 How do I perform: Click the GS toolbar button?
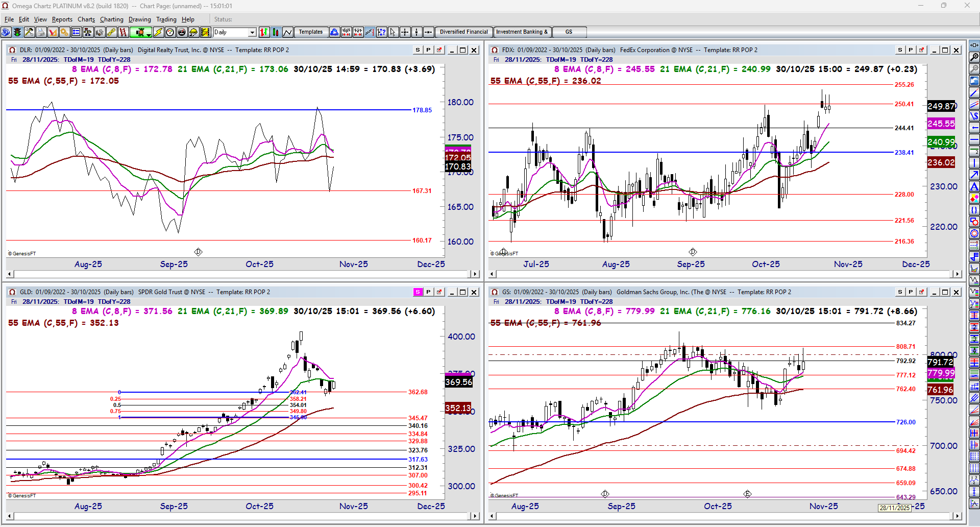569,32
